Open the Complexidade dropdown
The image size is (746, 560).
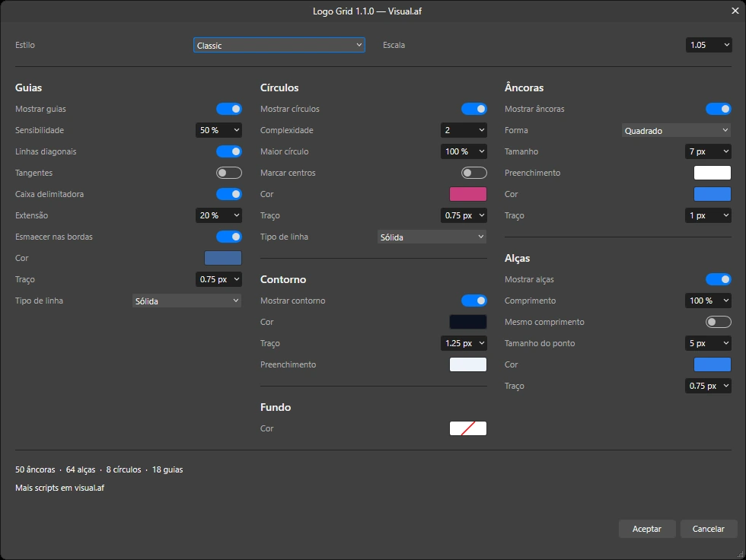pyautogui.click(x=464, y=130)
